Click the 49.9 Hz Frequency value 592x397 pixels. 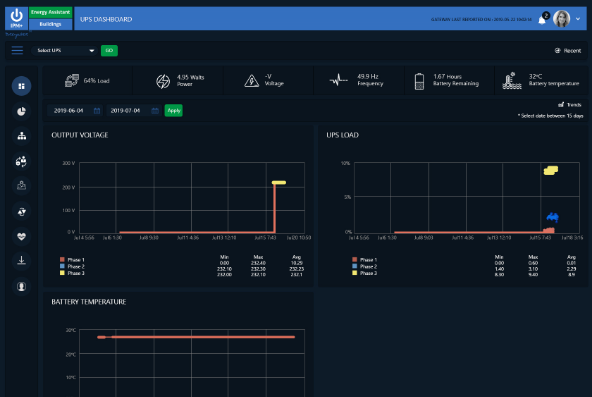370,80
